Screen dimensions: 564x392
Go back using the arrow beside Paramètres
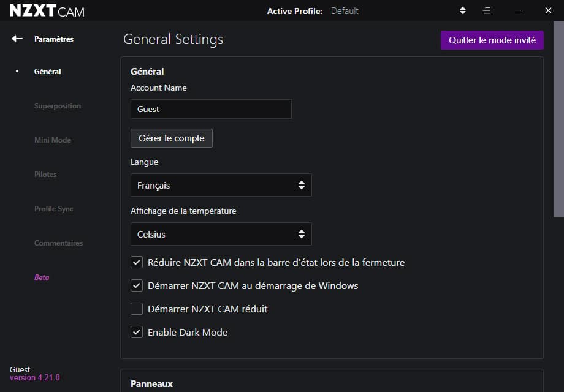17,39
